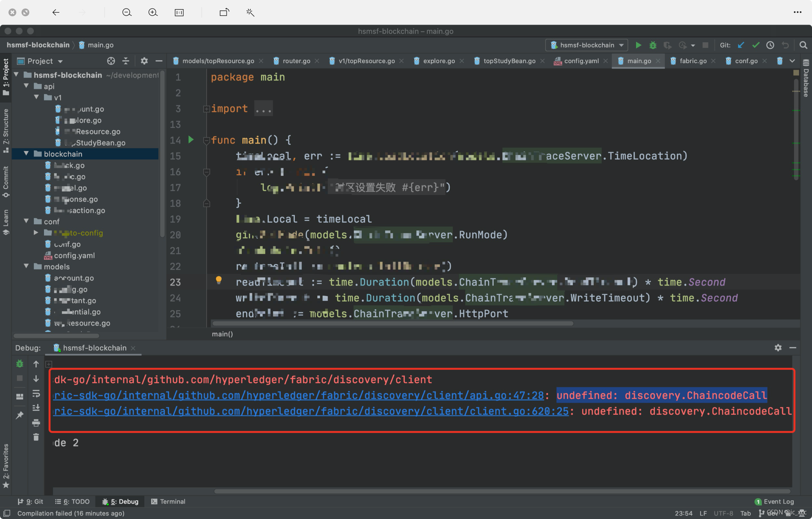Open Debug panel settings gear
The height and width of the screenshot is (519, 812).
[778, 348]
